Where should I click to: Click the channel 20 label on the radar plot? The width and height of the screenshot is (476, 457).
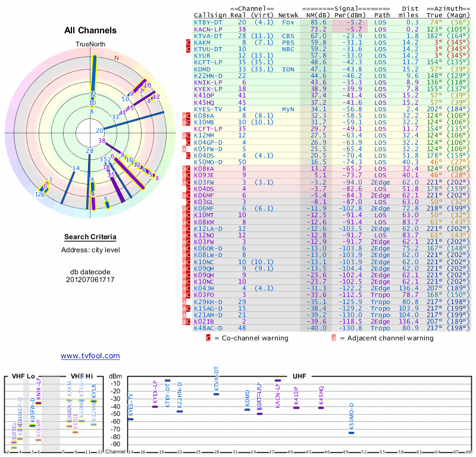click(99, 130)
